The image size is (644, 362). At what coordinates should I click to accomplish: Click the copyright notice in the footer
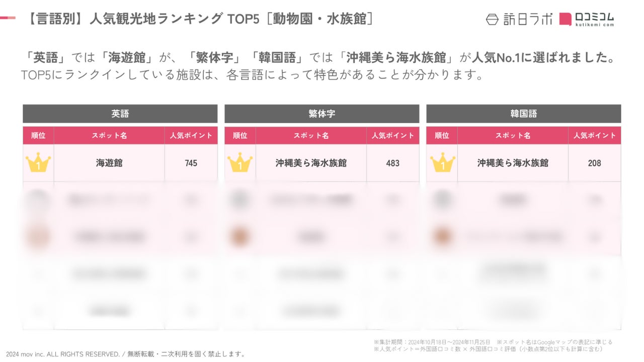pyautogui.click(x=126, y=354)
